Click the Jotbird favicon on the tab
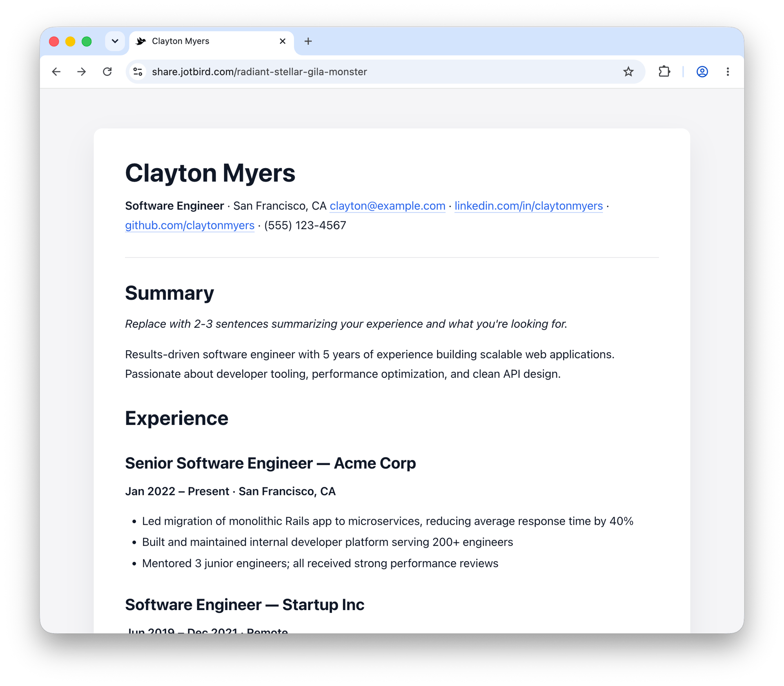The image size is (784, 686). pyautogui.click(x=141, y=41)
